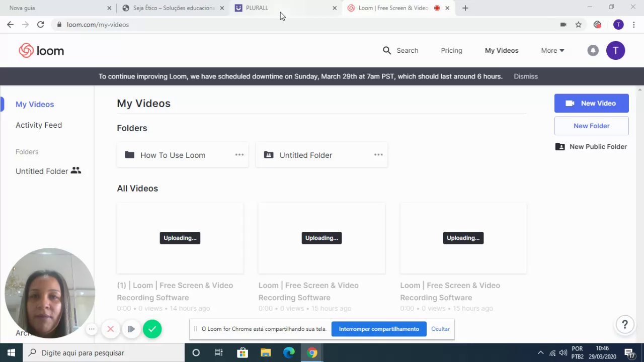Open Windows notification center
644x362 pixels.
click(x=629, y=352)
